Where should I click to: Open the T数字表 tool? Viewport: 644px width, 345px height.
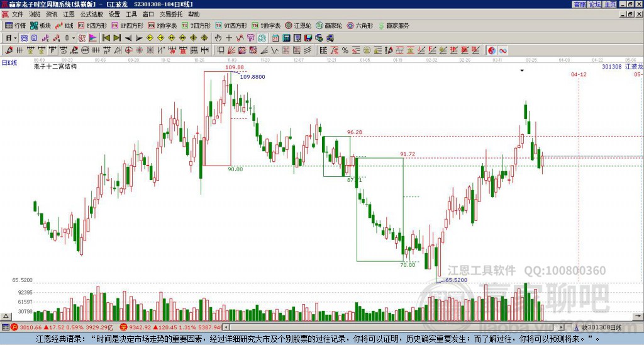tap(266, 25)
